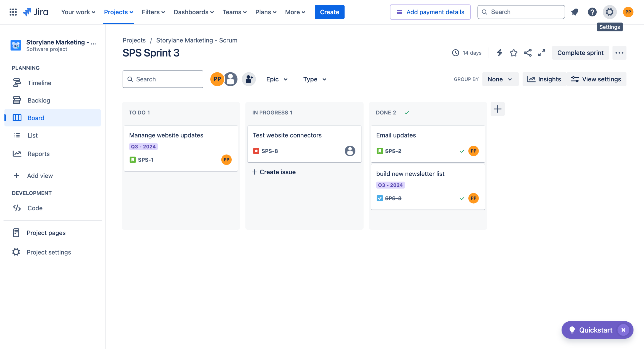The image size is (644, 349).
Task: Click the SPS-3 task checkbox icon
Action: click(x=380, y=198)
